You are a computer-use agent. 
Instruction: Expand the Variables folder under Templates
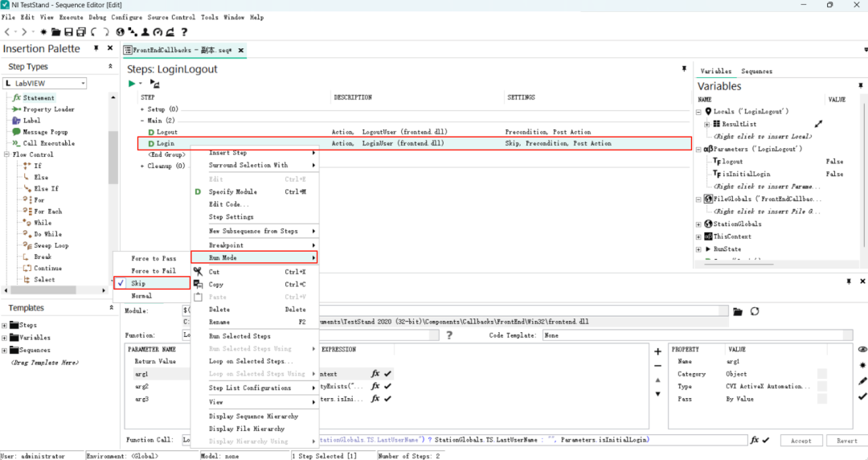click(x=5, y=338)
